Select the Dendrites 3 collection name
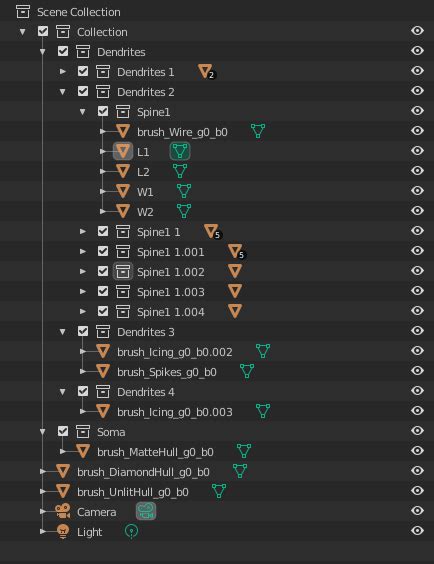 [146, 332]
